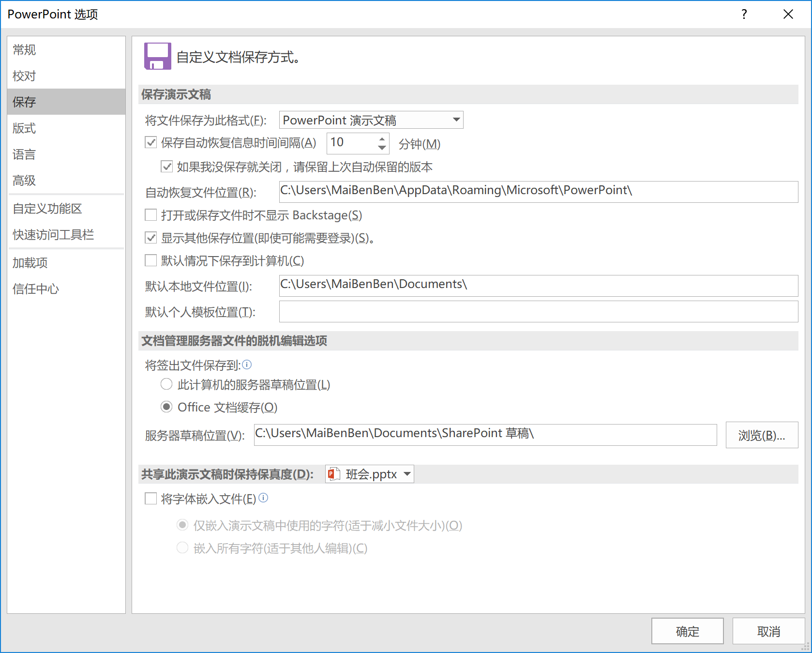The width and height of the screenshot is (812, 653).
Task: Click the 保存演示文稿 section heading
Action: tap(176, 94)
